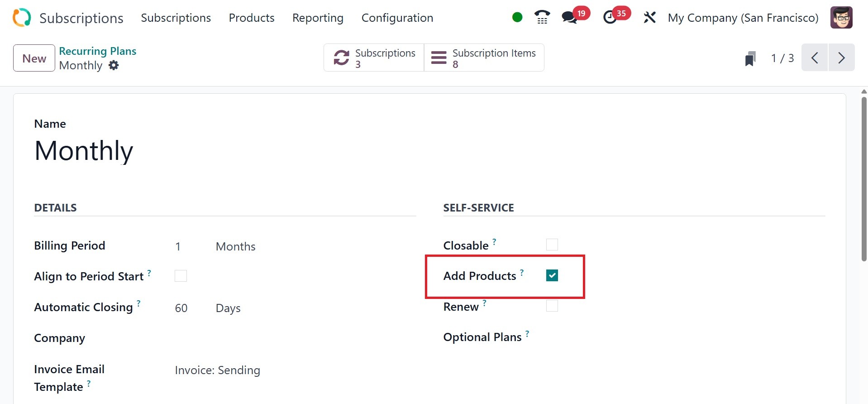Open the activities clock icon
Screen dimensions: 868x404
[610, 18]
